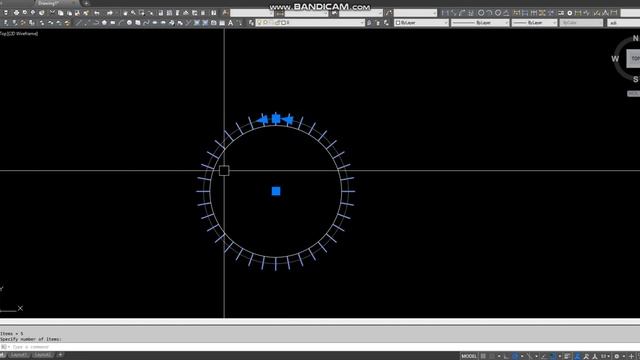Add a new layout with plus
Screen dimensions: 640x360
[x=60, y=356]
